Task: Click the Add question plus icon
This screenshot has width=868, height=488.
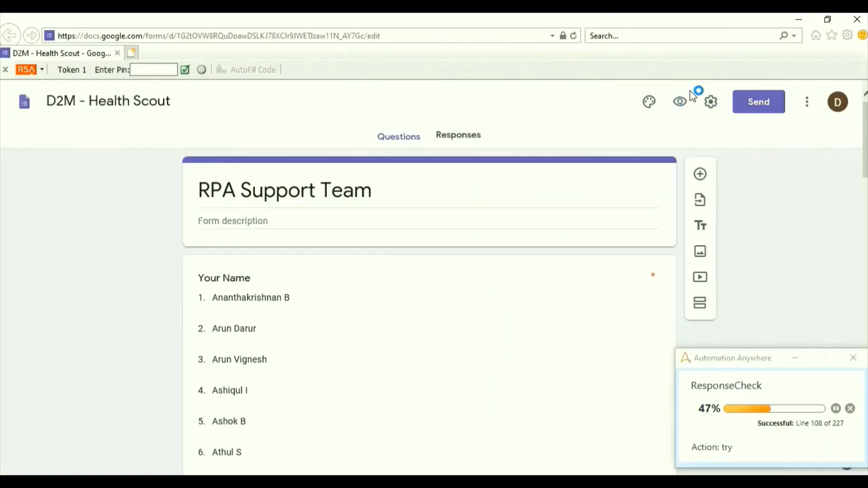Action: pos(700,174)
